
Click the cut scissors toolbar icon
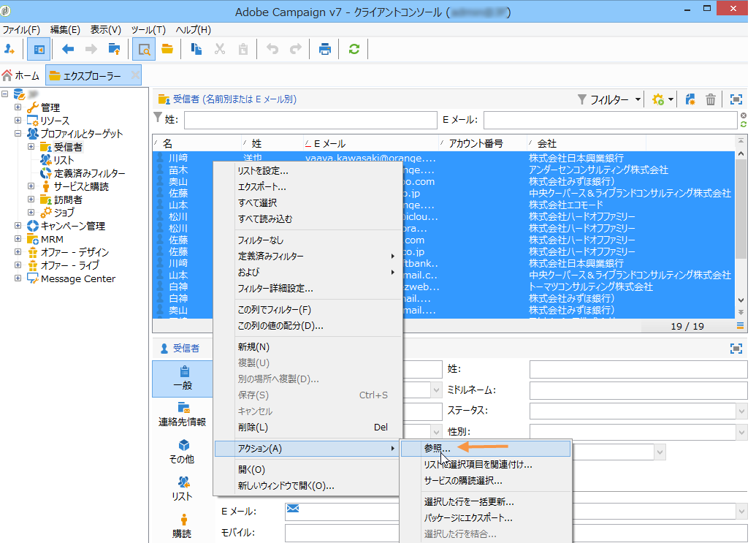[x=220, y=49]
